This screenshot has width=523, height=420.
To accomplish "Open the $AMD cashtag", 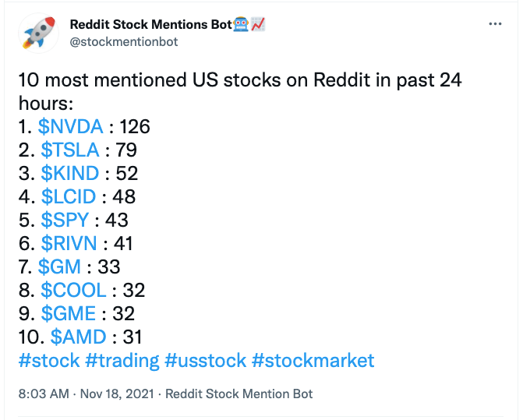I will coord(78,337).
